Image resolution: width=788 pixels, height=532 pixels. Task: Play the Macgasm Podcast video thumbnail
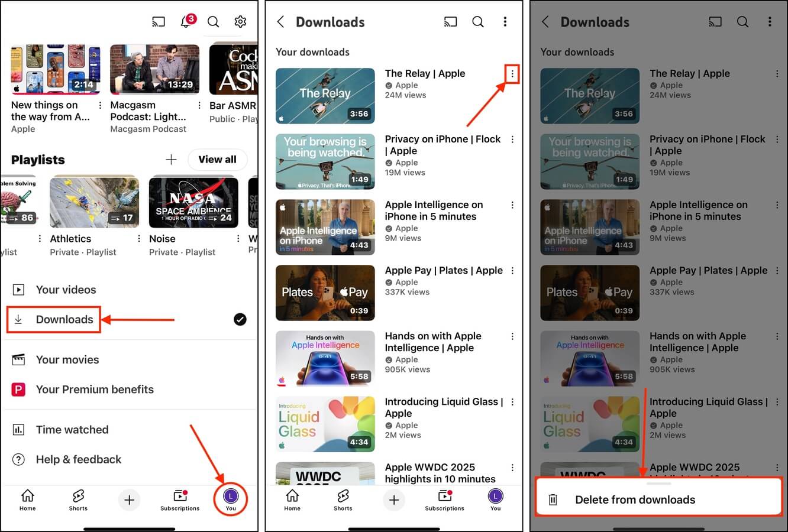pyautogui.click(x=155, y=69)
